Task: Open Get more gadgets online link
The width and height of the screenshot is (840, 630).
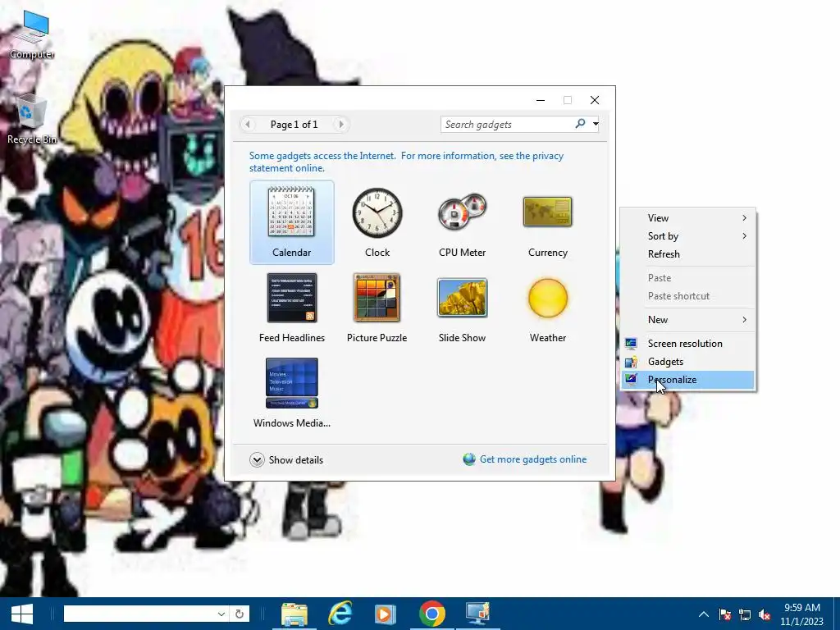Action: tap(525, 459)
